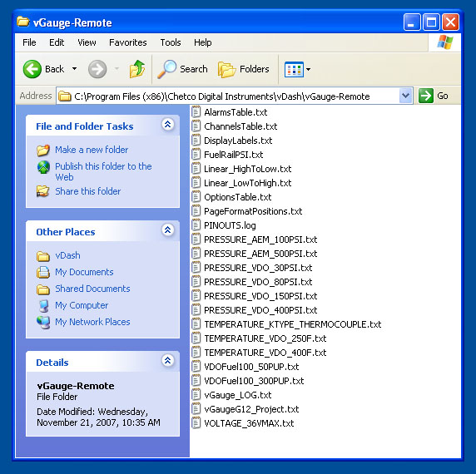Click the green Back arrow button

(32, 69)
